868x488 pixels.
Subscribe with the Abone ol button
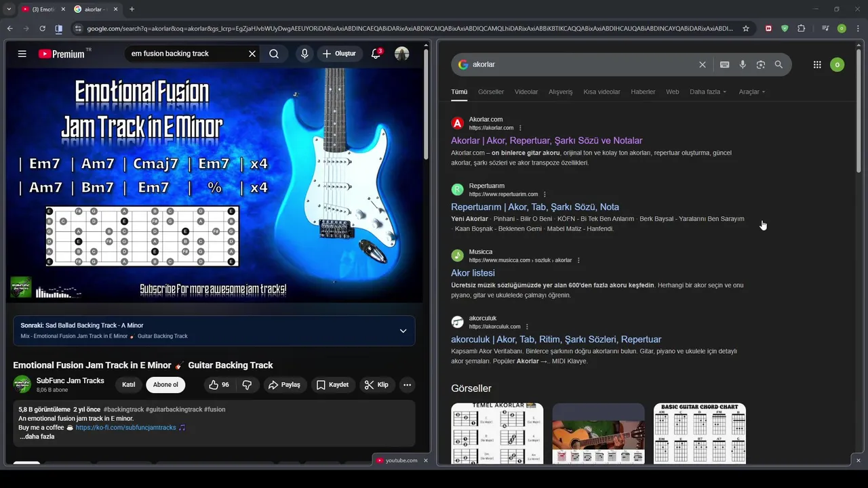tap(165, 385)
